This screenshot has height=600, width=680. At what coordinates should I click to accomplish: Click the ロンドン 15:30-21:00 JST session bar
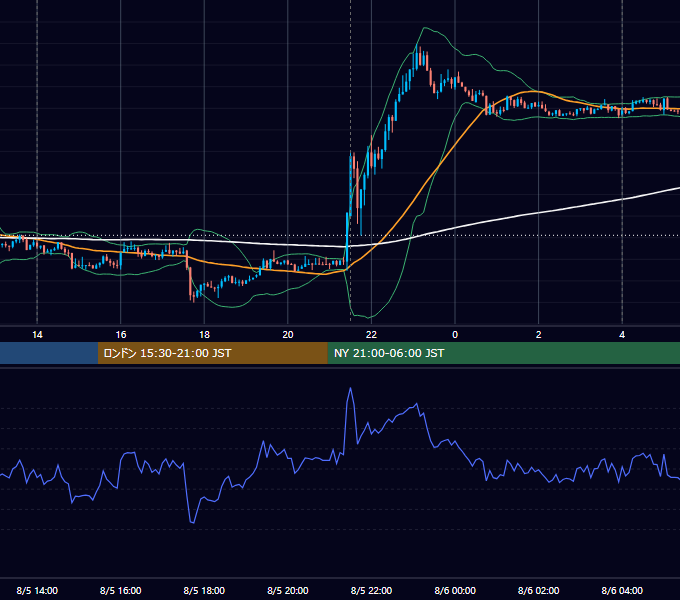click(212, 353)
